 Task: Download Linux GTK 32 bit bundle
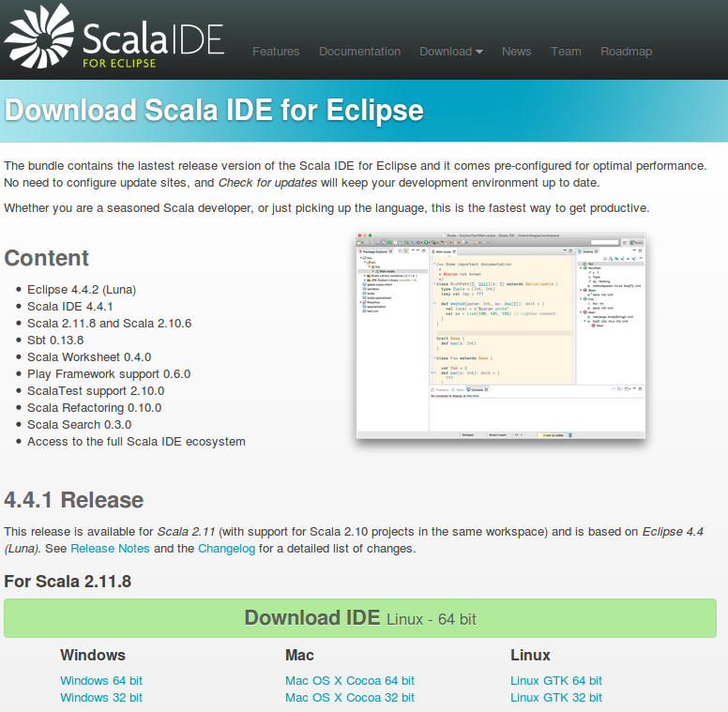(556, 698)
